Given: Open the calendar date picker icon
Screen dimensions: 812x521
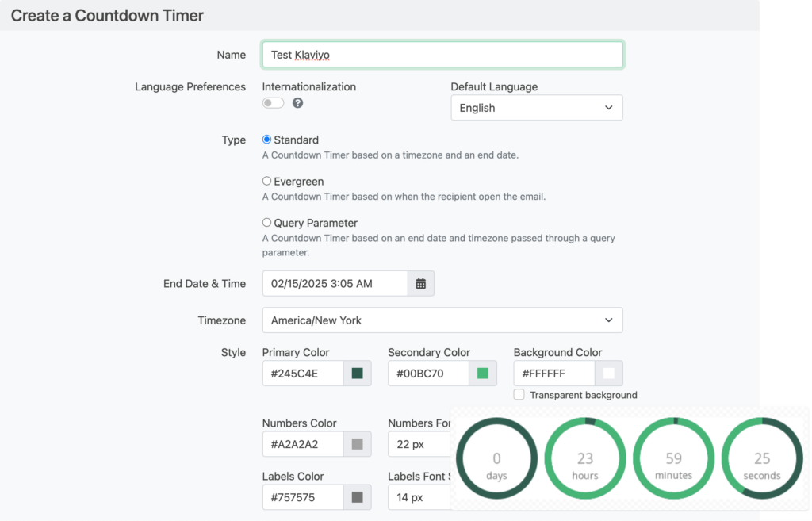Looking at the screenshot, I should pyautogui.click(x=421, y=283).
